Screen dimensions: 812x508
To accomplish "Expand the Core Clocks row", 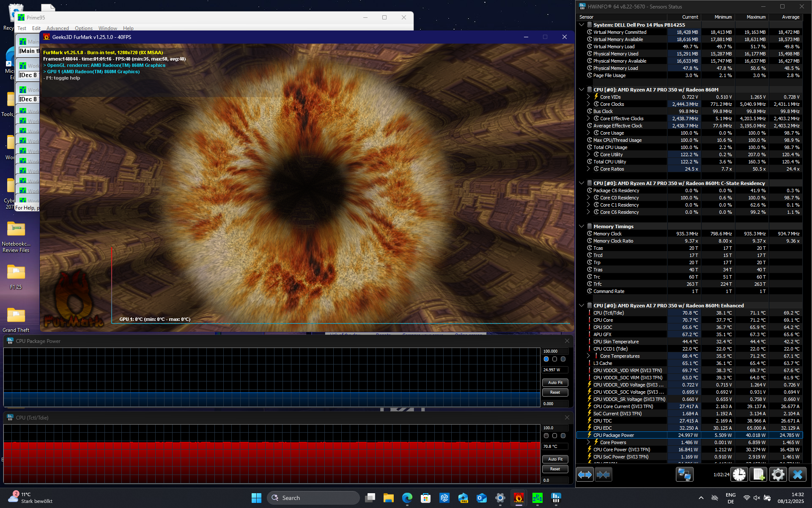I will (x=588, y=104).
